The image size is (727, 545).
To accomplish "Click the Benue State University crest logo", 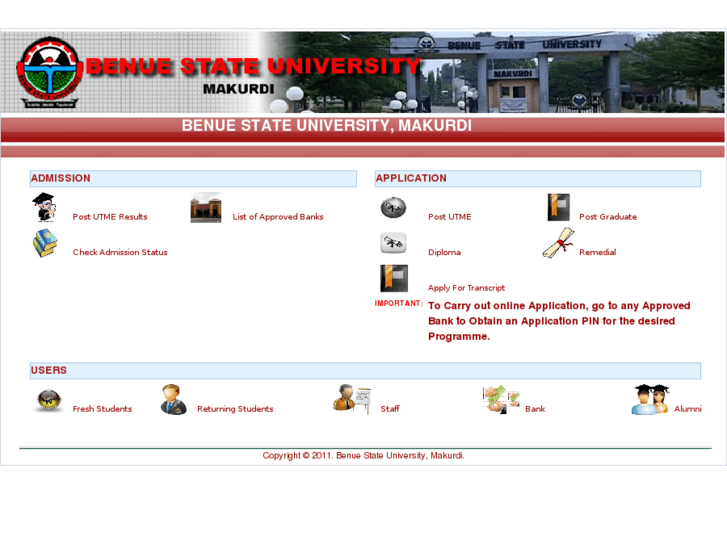I will pos(50,72).
